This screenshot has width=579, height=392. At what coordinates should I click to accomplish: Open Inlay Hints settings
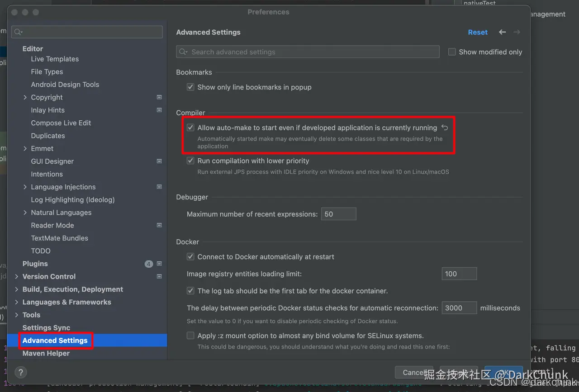(x=47, y=110)
